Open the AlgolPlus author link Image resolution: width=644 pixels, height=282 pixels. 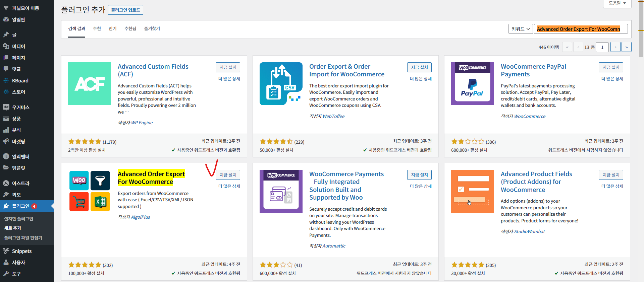point(141,217)
